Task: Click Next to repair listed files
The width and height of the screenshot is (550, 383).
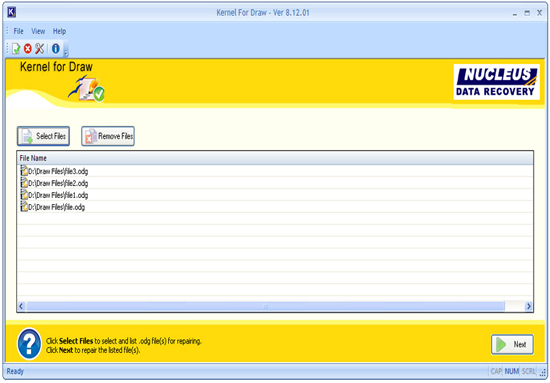Action: coord(512,344)
